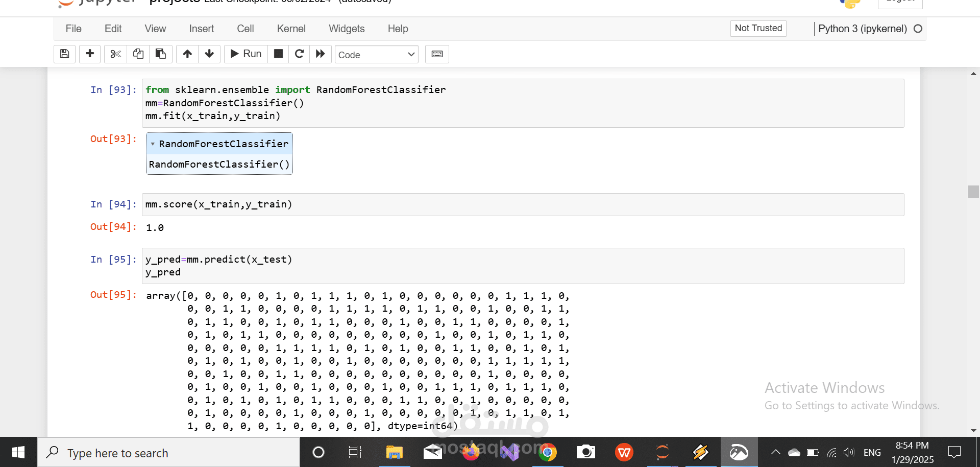Open the Kernel menu
Screen dimensions: 980x467
click(291, 29)
